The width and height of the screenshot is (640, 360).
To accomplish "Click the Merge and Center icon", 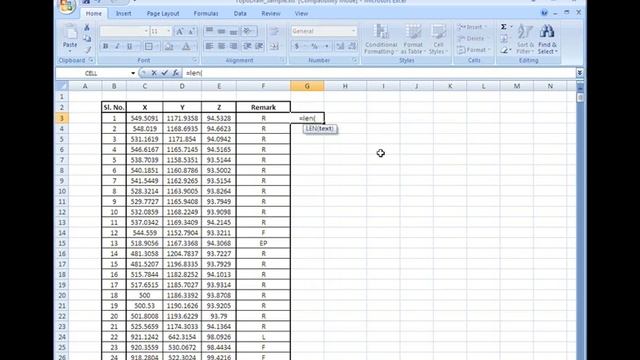I will [x=275, y=47].
